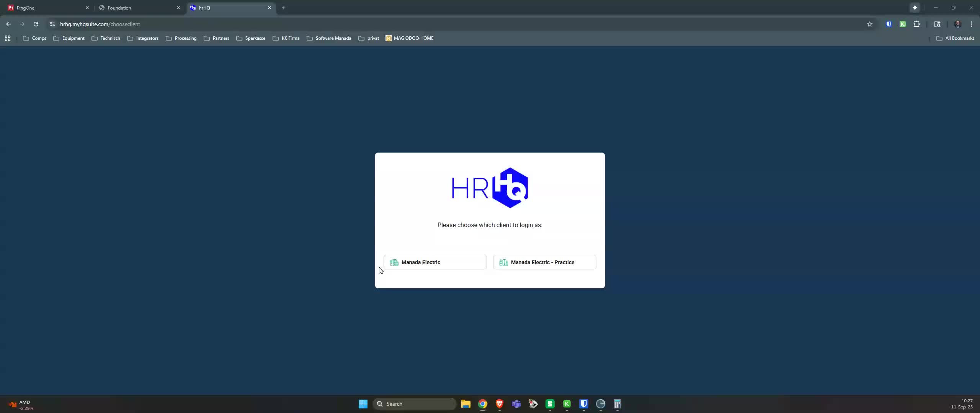Click the taskbar Search box
This screenshot has width=980, height=413.
point(415,404)
